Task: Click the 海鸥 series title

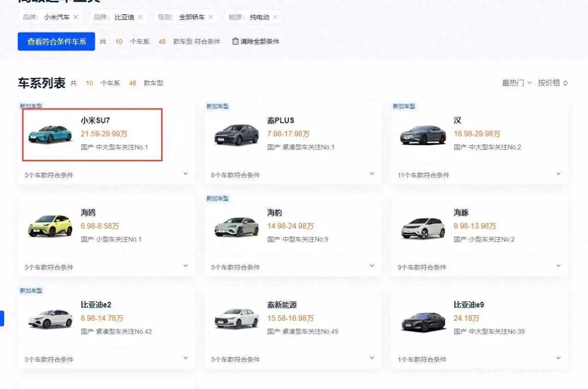Action: point(88,212)
